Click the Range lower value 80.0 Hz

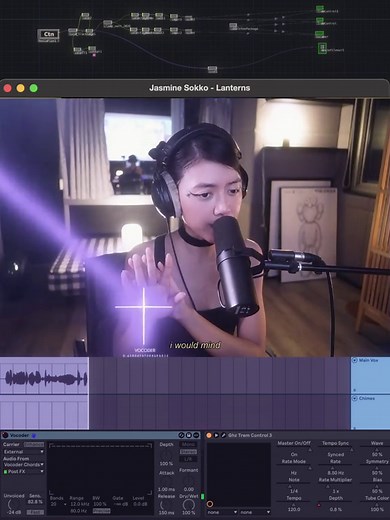coord(79,511)
